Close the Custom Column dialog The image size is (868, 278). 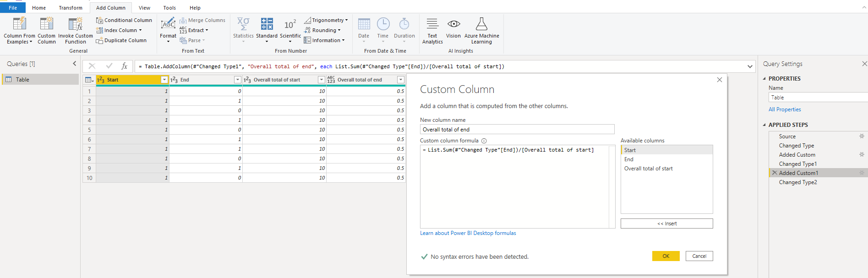click(719, 80)
